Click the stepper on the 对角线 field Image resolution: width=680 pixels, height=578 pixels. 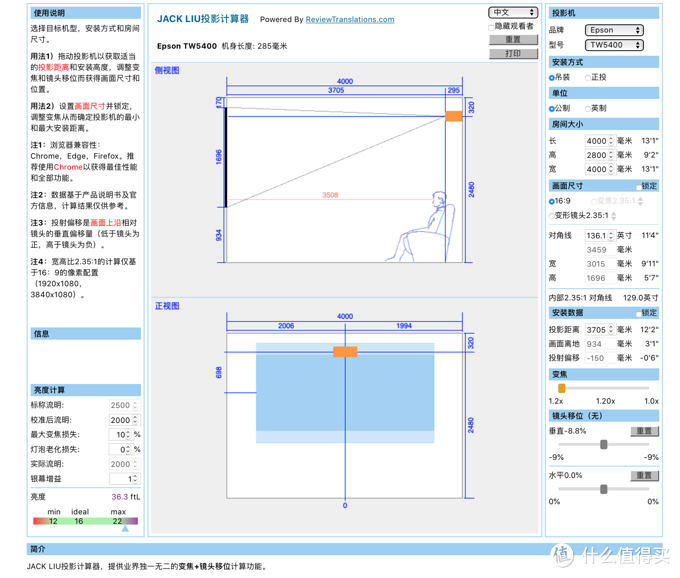[611, 235]
